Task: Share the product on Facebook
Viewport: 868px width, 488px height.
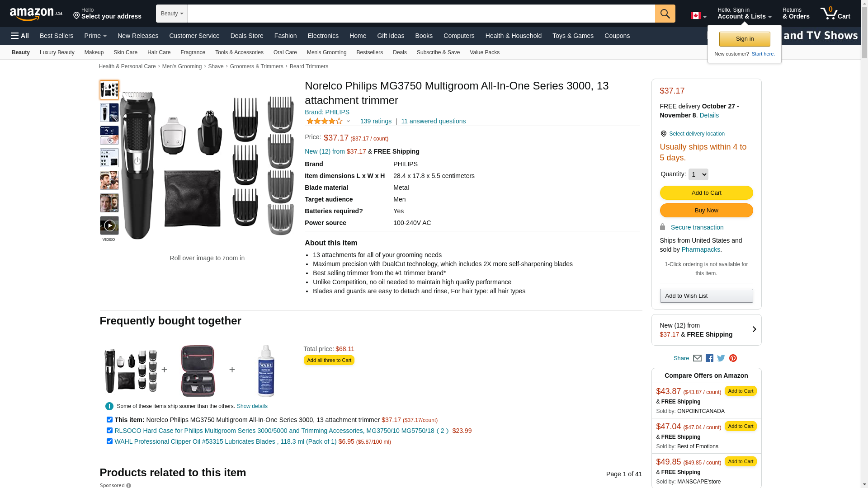Action: click(709, 358)
